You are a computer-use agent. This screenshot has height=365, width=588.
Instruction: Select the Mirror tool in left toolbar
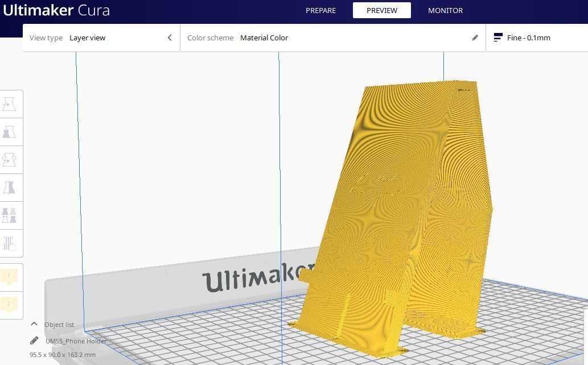[9, 188]
